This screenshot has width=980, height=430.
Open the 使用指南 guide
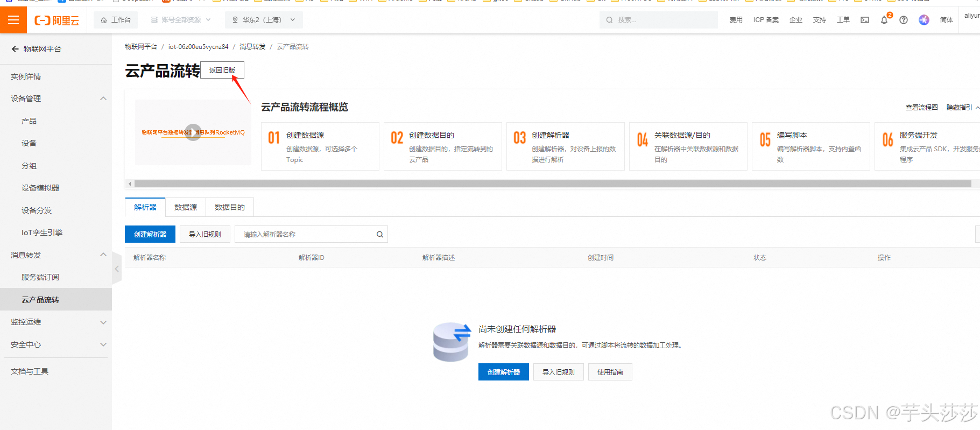(610, 372)
